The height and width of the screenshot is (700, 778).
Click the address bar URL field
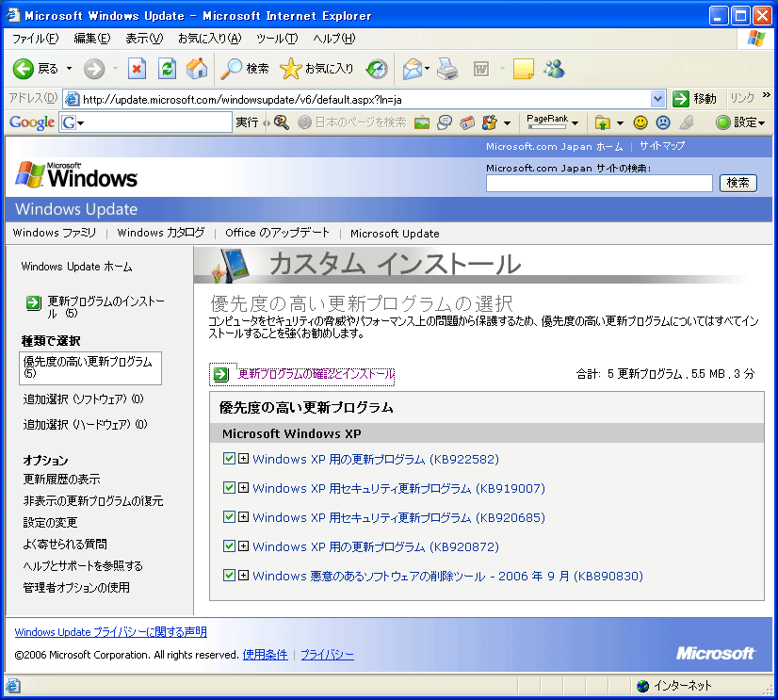[365, 99]
